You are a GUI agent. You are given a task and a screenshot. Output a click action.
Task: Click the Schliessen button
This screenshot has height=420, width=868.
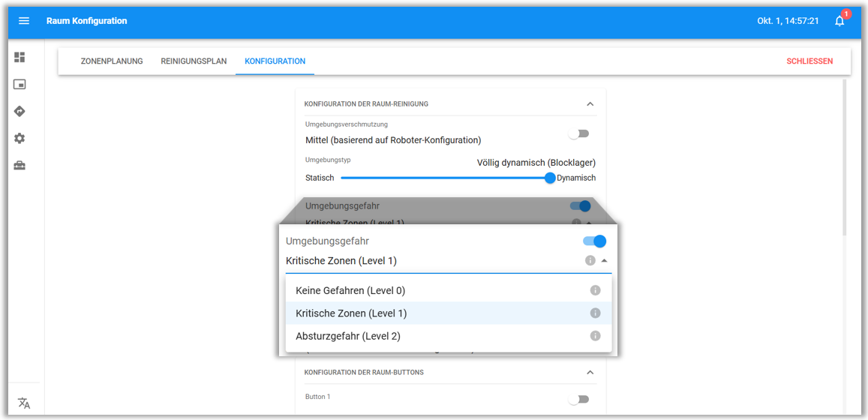point(809,61)
